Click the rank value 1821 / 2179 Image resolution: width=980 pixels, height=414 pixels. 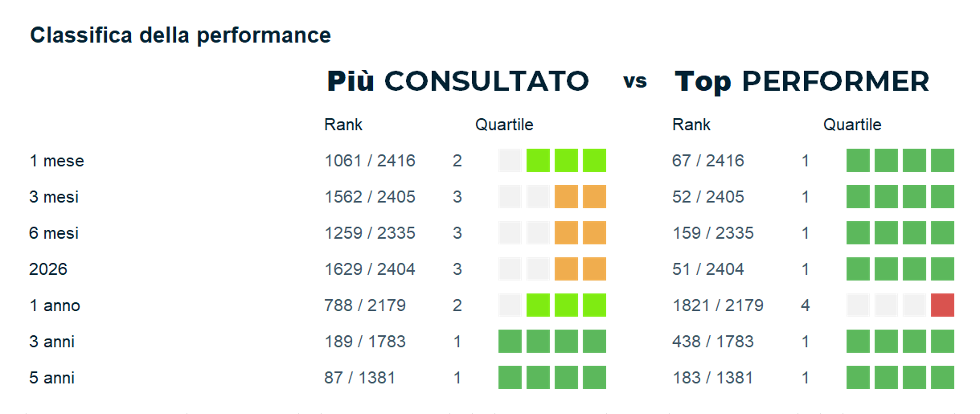pyautogui.click(x=717, y=305)
